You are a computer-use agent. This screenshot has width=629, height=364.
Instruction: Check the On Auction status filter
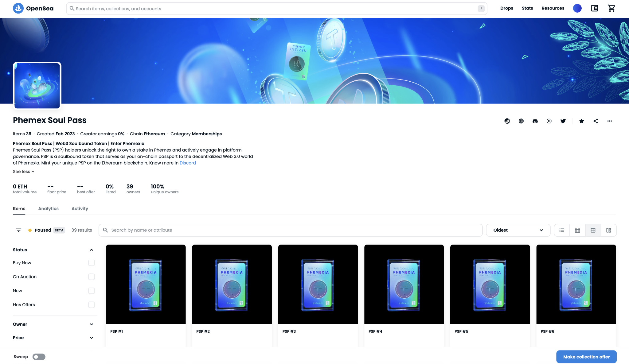[x=91, y=277]
